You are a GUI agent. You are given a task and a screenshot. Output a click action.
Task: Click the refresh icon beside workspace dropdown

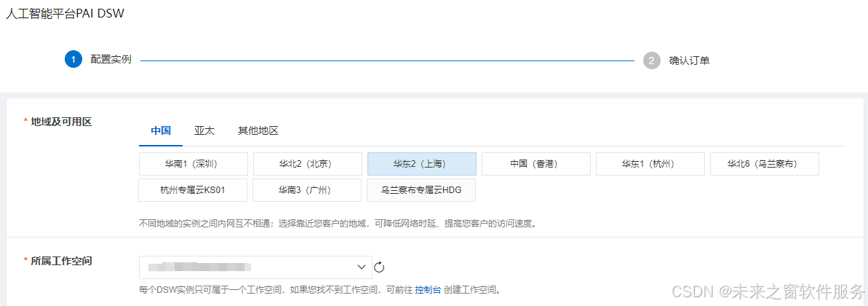click(379, 267)
